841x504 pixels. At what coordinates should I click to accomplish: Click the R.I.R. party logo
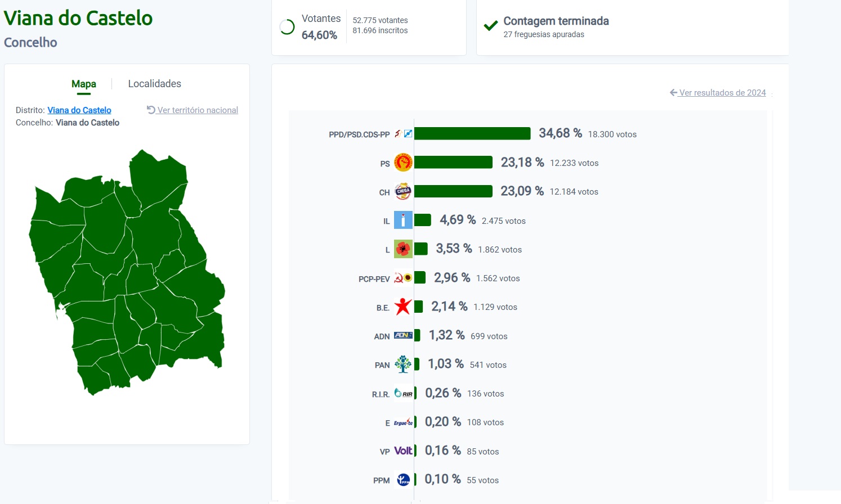pos(403,393)
